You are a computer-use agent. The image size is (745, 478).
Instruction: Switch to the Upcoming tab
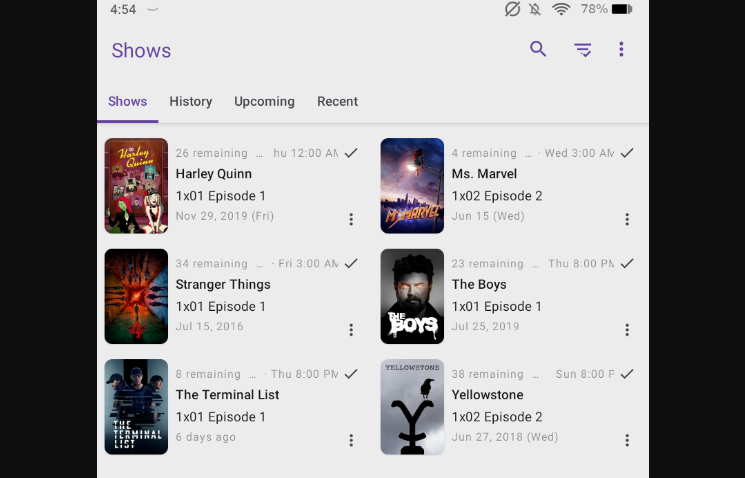tap(264, 102)
